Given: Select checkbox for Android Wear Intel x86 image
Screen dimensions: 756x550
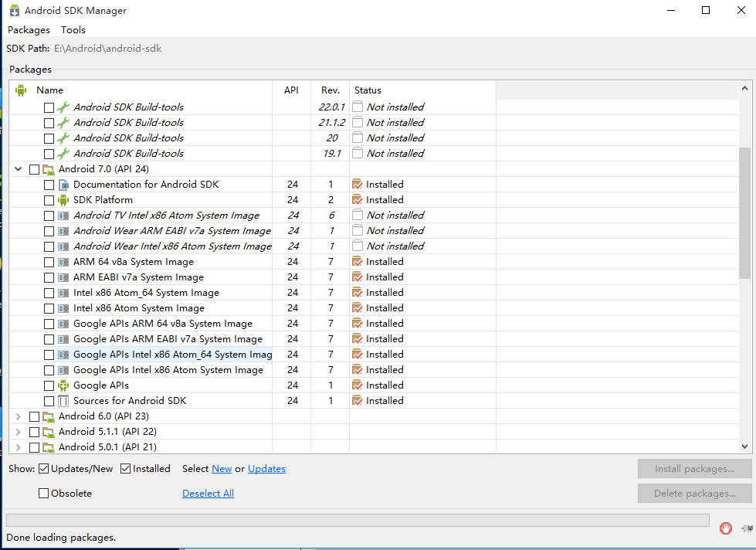Looking at the screenshot, I should (49, 246).
